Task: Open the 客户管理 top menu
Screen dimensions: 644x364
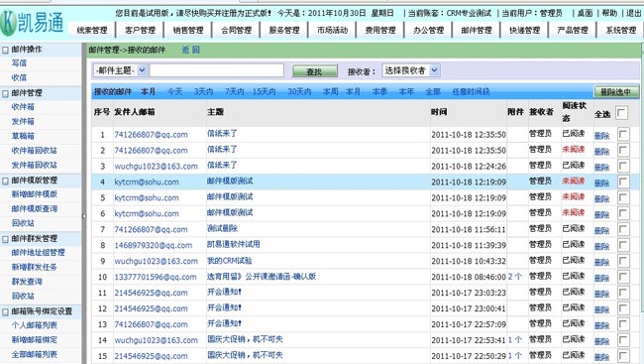Action: click(140, 30)
